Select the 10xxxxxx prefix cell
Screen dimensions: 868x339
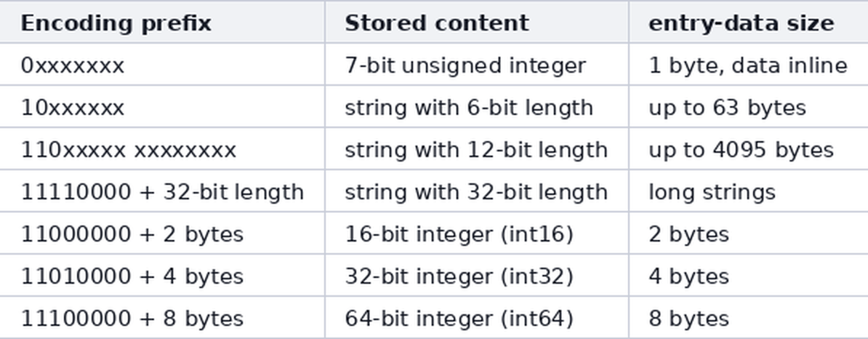pos(162,107)
